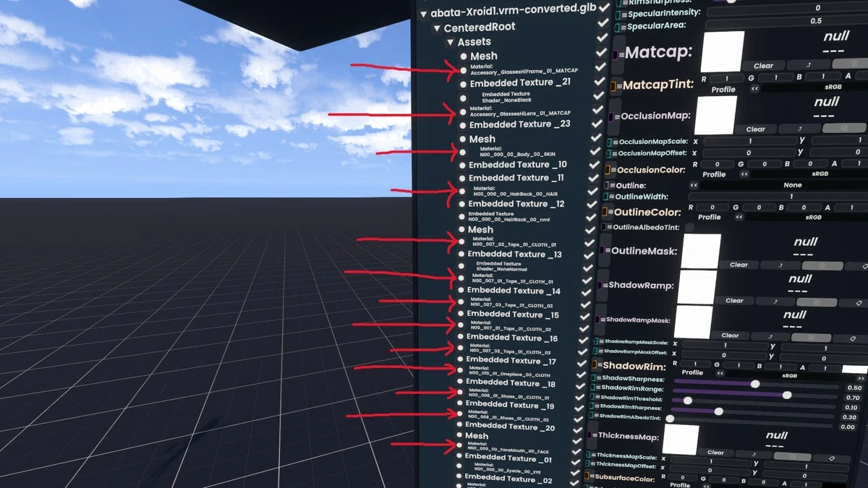Collapse the abata-Xroid1.vrm-converted.glb root node

424,13
